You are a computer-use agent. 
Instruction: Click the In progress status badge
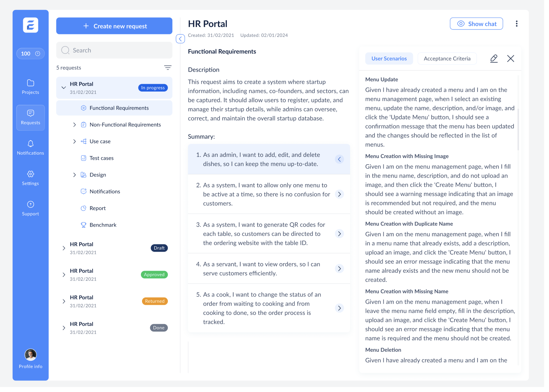click(x=153, y=88)
